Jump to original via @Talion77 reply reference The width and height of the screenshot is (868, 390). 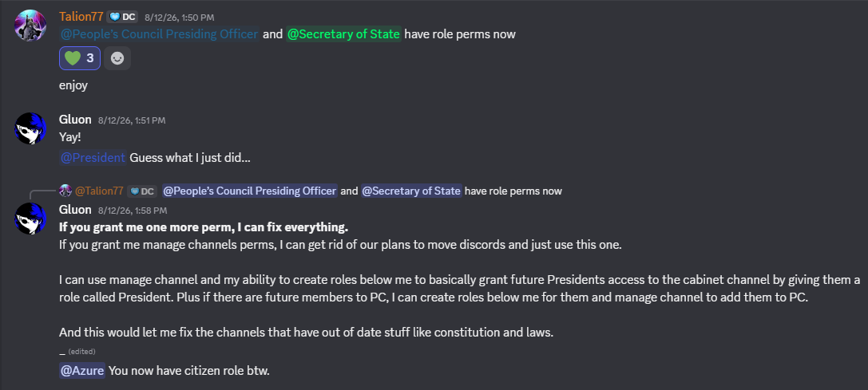pyautogui.click(x=99, y=191)
